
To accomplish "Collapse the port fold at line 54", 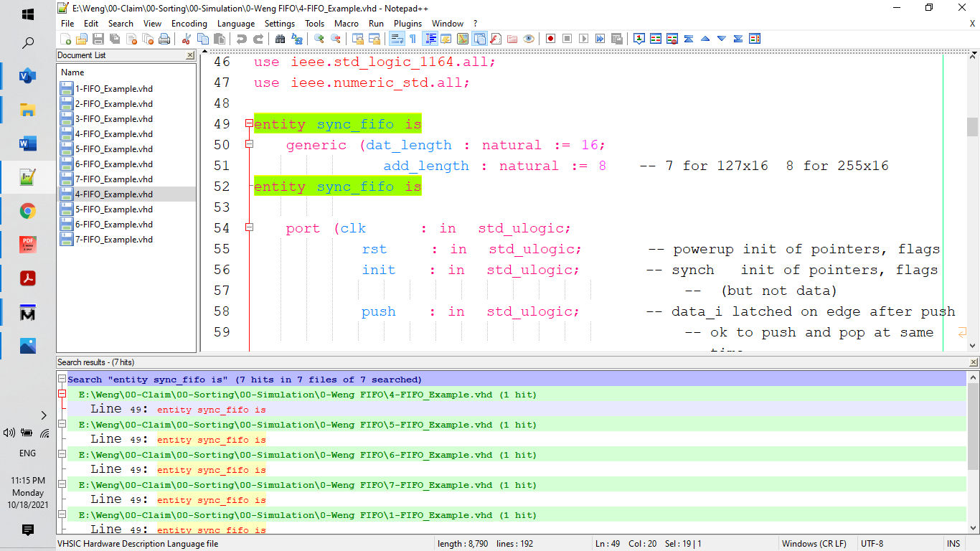I will pos(249,227).
